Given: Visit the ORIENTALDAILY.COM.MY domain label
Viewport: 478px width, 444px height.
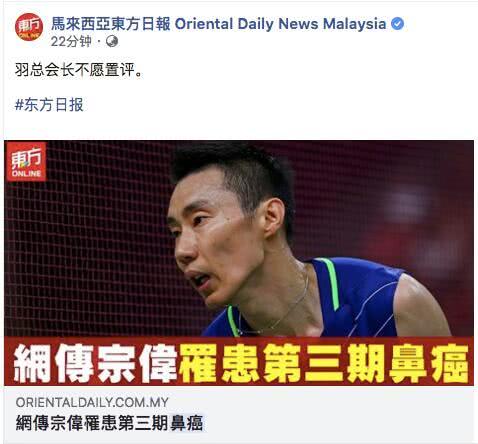Looking at the screenshot, I should point(92,402).
